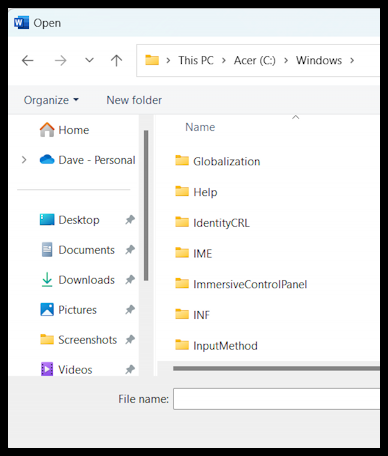The image size is (388, 456).
Task: Select This PC in address path
Action: coord(196,60)
